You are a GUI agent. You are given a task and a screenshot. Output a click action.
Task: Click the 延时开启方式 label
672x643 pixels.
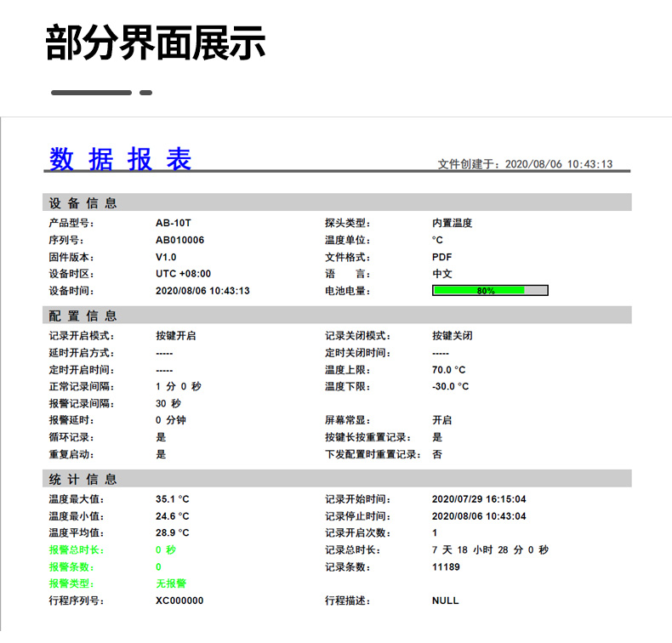[x=82, y=353]
